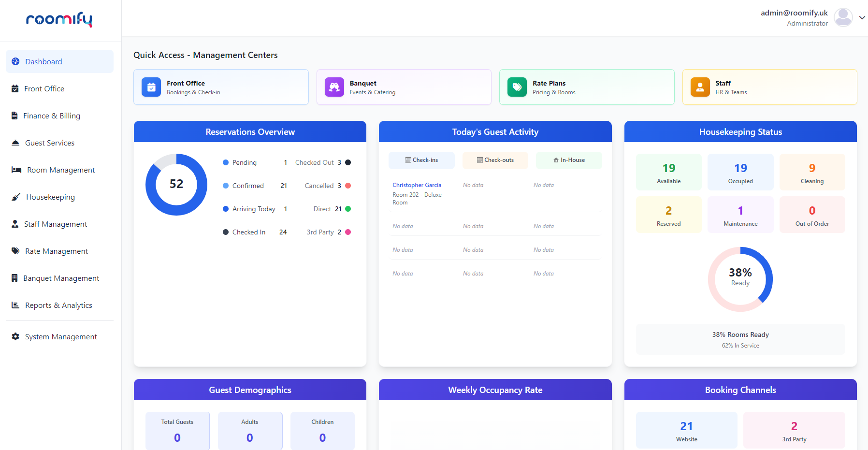Image resolution: width=868 pixels, height=450 pixels.
Task: Expand the admin account dropdown
Action: pos(862,17)
